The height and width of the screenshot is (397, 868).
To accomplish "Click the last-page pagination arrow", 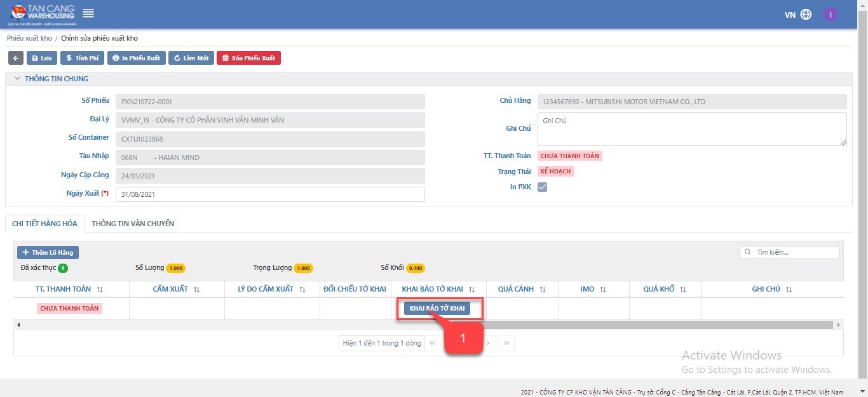I will [506, 343].
